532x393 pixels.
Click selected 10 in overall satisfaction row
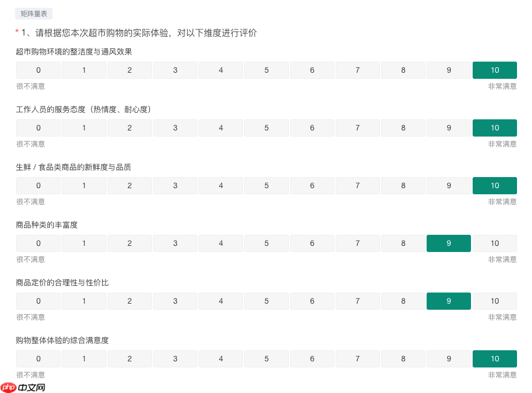coord(494,359)
